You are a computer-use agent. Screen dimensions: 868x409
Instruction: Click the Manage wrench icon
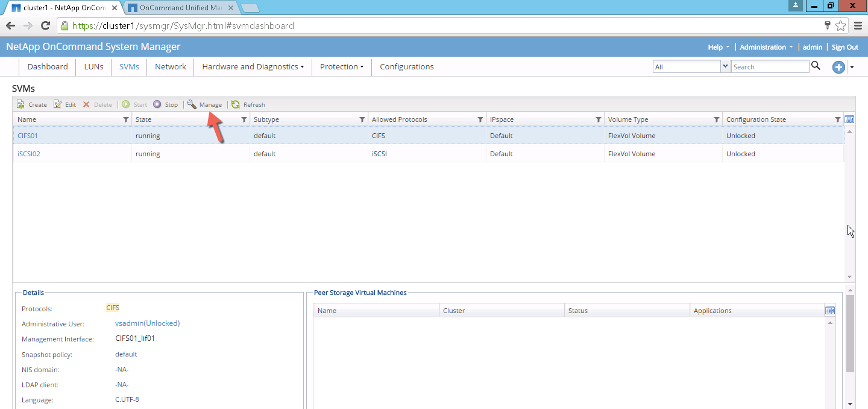click(x=192, y=104)
